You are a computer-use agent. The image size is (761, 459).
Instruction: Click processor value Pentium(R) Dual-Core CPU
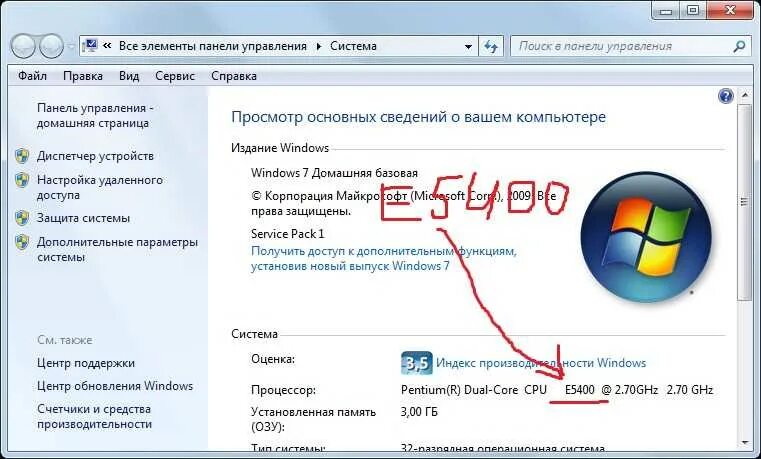tap(474, 390)
